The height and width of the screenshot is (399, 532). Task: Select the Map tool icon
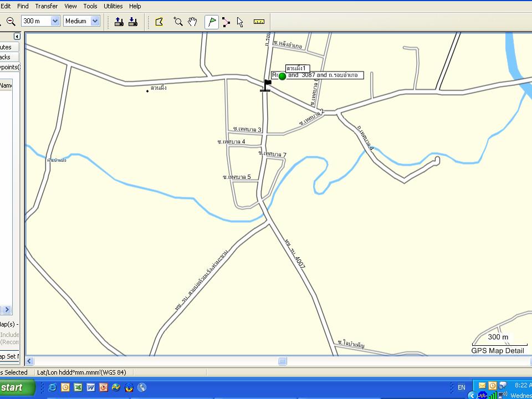(x=160, y=22)
